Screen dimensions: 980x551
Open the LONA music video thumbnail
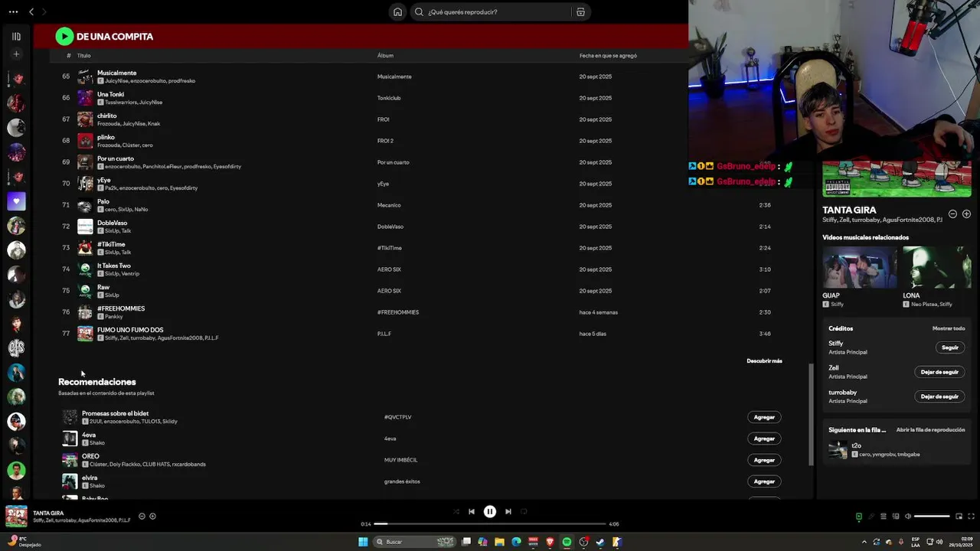(937, 268)
